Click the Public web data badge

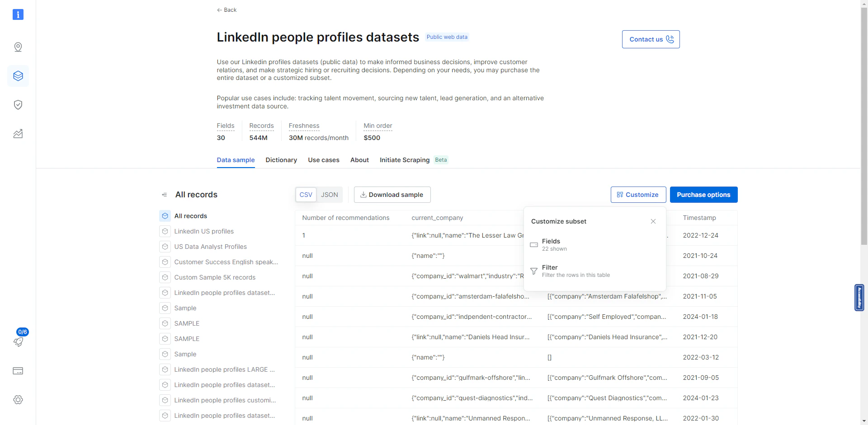click(x=447, y=37)
